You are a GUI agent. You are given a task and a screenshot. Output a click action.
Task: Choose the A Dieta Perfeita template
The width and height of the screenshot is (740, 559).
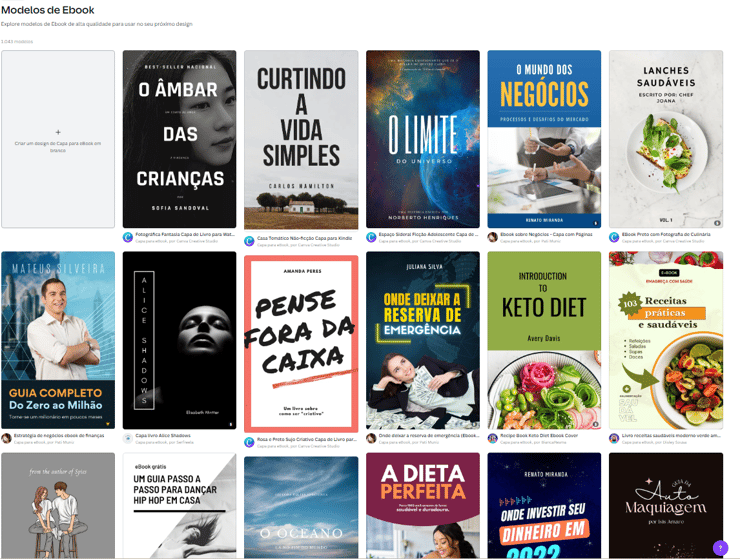(423, 506)
